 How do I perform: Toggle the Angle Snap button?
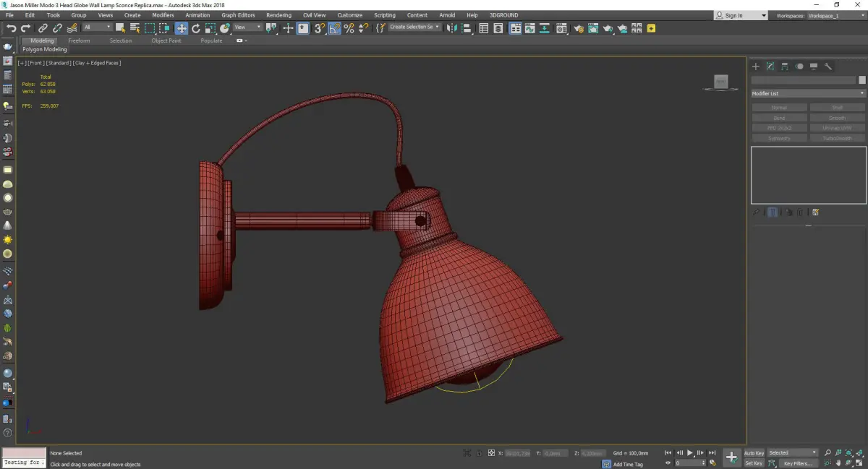pyautogui.click(x=334, y=28)
